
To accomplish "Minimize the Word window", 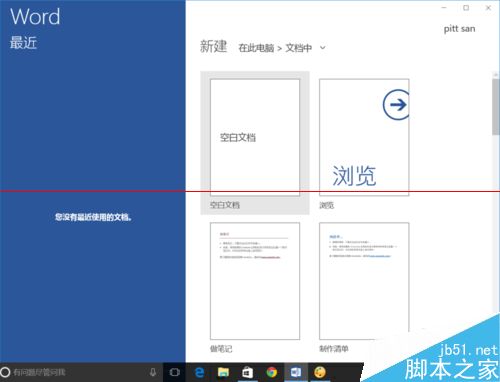I will pyautogui.click(x=444, y=8).
